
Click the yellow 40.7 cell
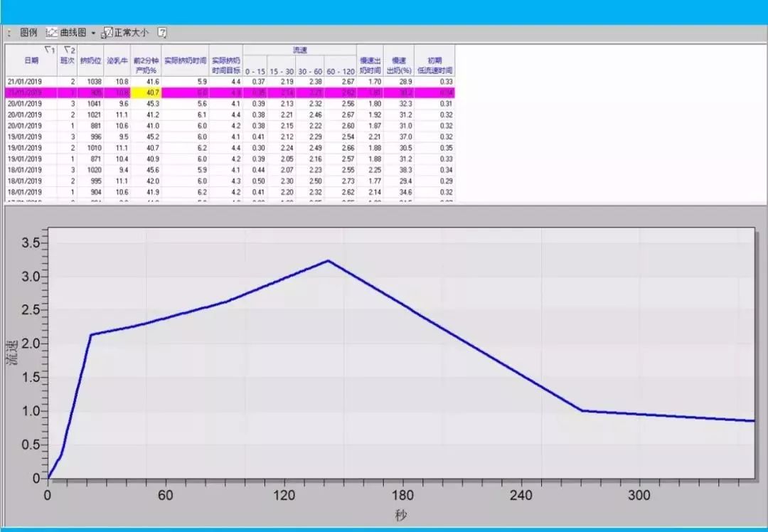[x=146, y=92]
